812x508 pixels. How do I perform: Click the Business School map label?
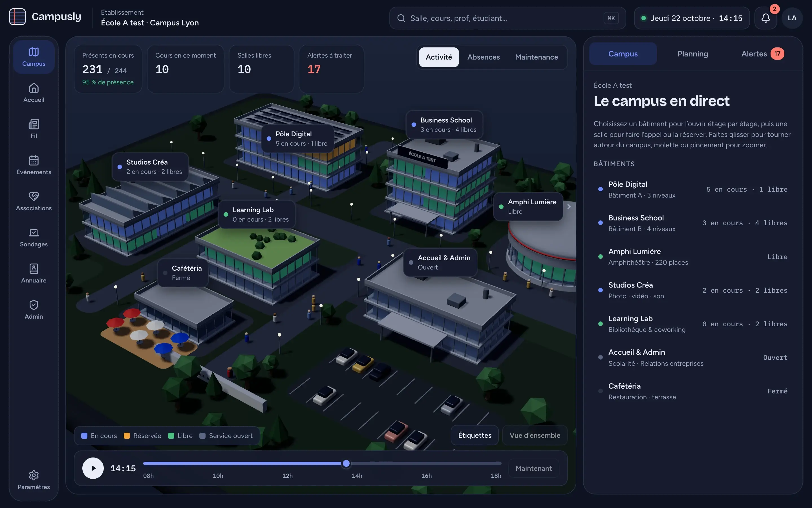point(444,125)
